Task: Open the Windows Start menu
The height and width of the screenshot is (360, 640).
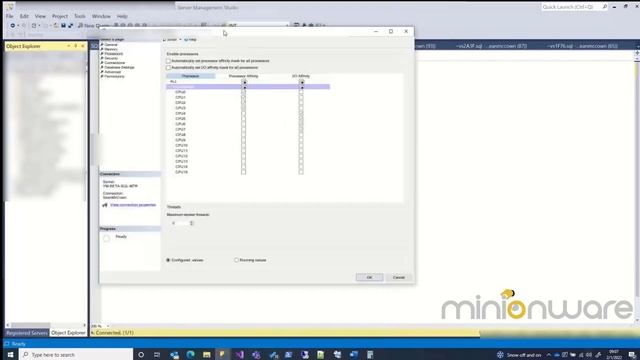Action: point(10,355)
